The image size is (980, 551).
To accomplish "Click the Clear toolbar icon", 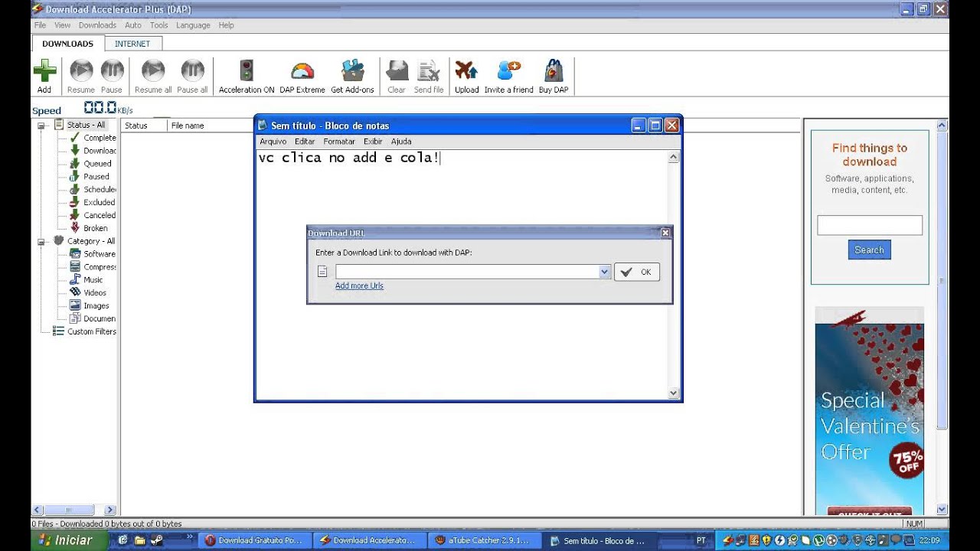I will click(x=397, y=72).
